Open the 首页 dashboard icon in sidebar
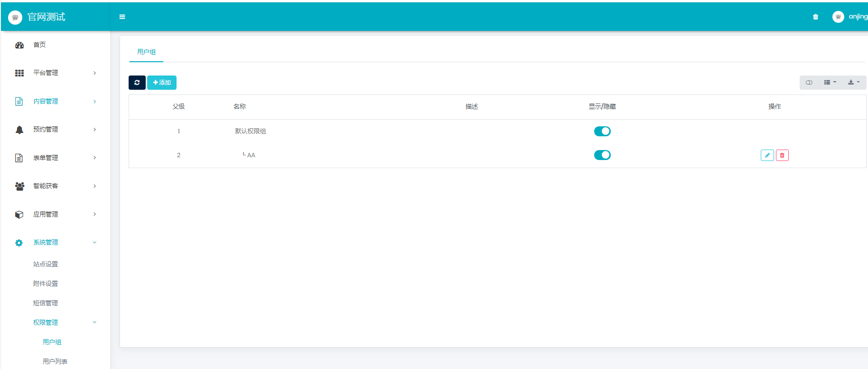The image size is (868, 369). click(x=19, y=45)
